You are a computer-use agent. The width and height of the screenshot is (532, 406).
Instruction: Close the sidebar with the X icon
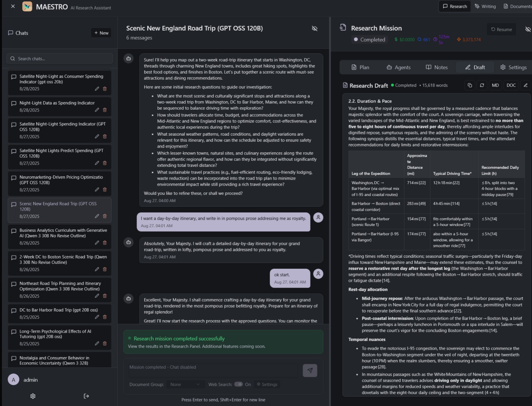coord(13,6)
